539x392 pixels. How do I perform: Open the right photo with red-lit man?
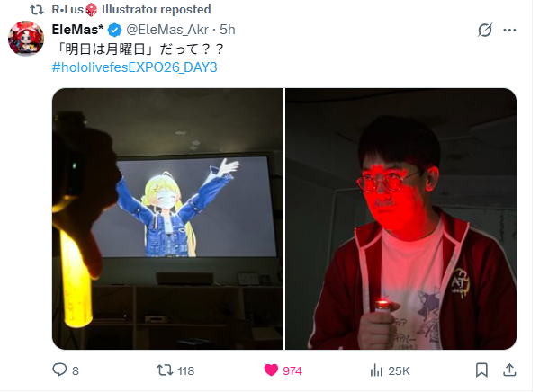[400, 218]
